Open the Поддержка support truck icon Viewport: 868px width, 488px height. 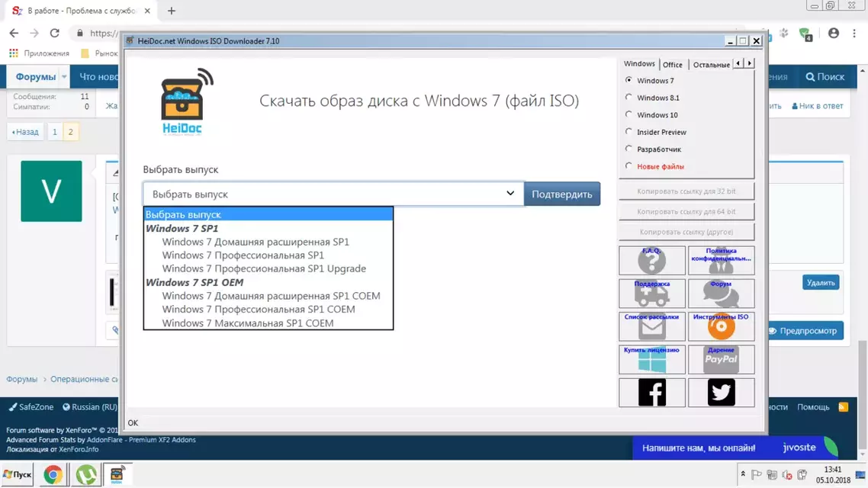pyautogui.click(x=651, y=294)
